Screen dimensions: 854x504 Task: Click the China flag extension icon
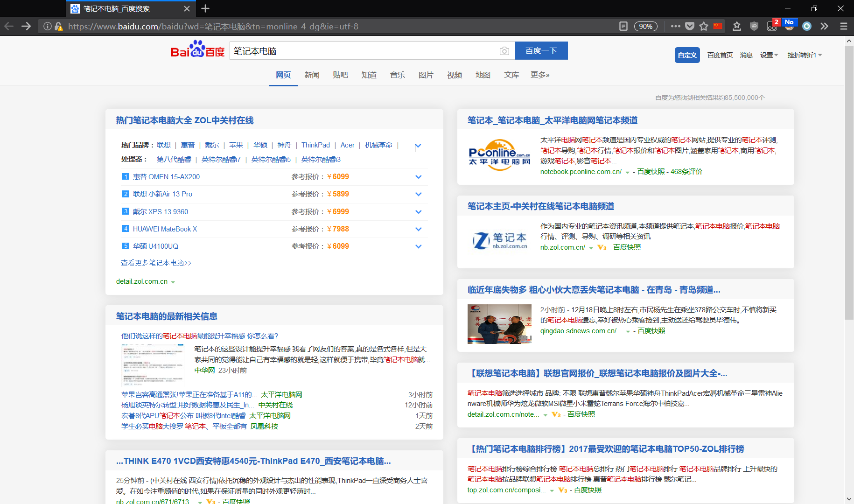point(718,26)
